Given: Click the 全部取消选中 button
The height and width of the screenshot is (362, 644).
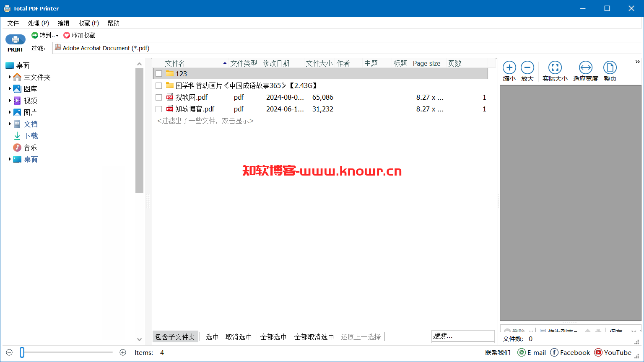Looking at the screenshot, I should [314, 337].
